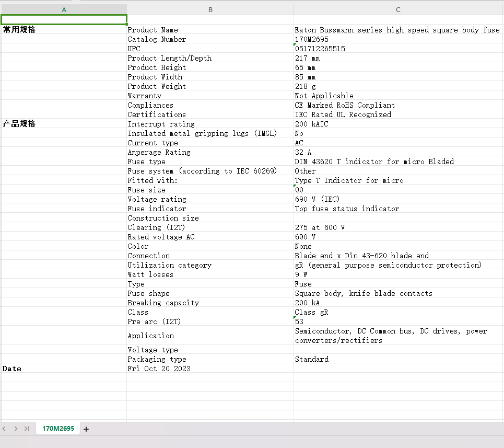Select the '85 mm' width value
Image resolution: width=504 pixels, height=448 pixels.
point(398,76)
